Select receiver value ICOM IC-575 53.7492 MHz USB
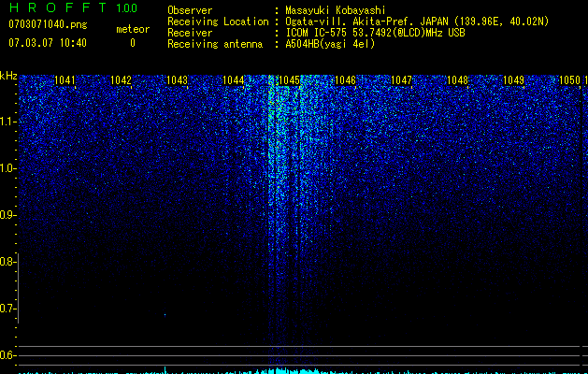588x374 pixels. pyautogui.click(x=375, y=33)
